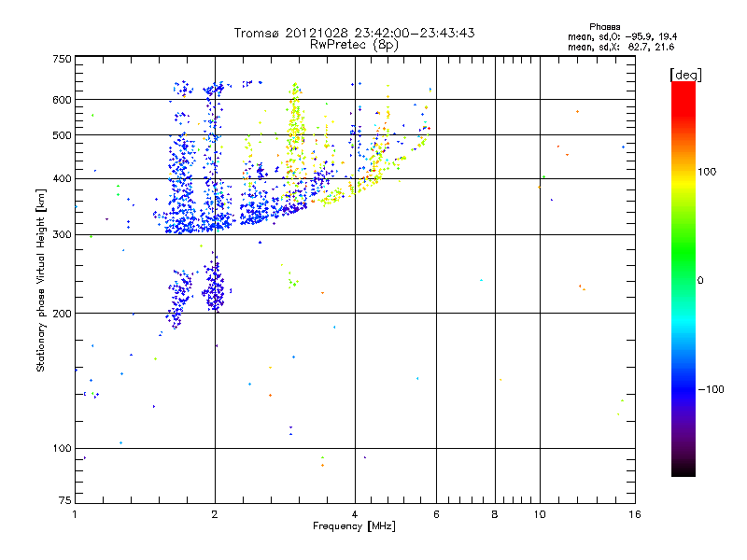Click the Stationary phase Virtual Height axis label

tap(41, 279)
